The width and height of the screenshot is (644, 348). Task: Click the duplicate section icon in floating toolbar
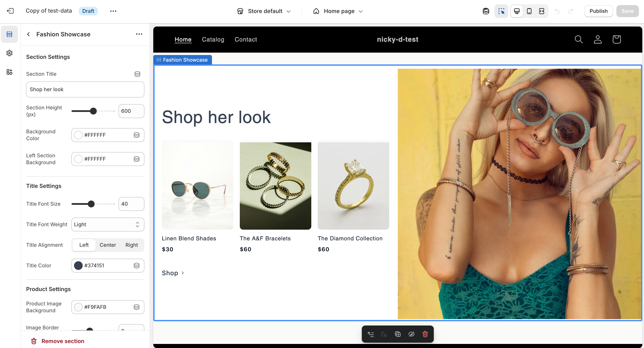point(398,334)
